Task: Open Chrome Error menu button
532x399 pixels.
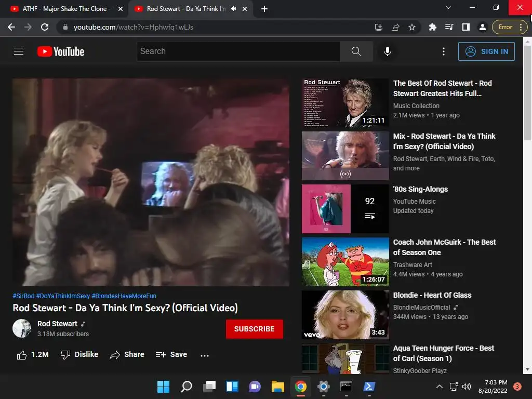Action: coord(510,27)
